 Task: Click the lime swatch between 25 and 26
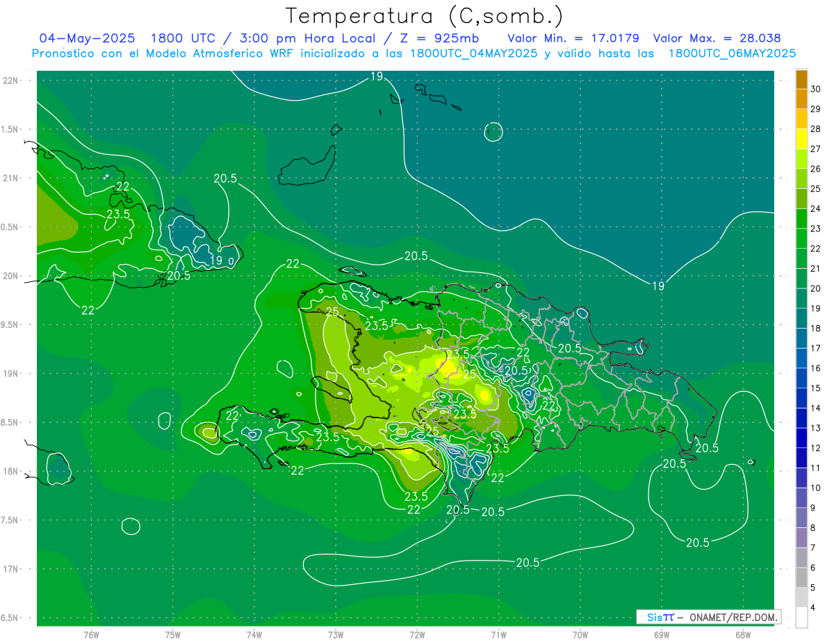(x=801, y=179)
